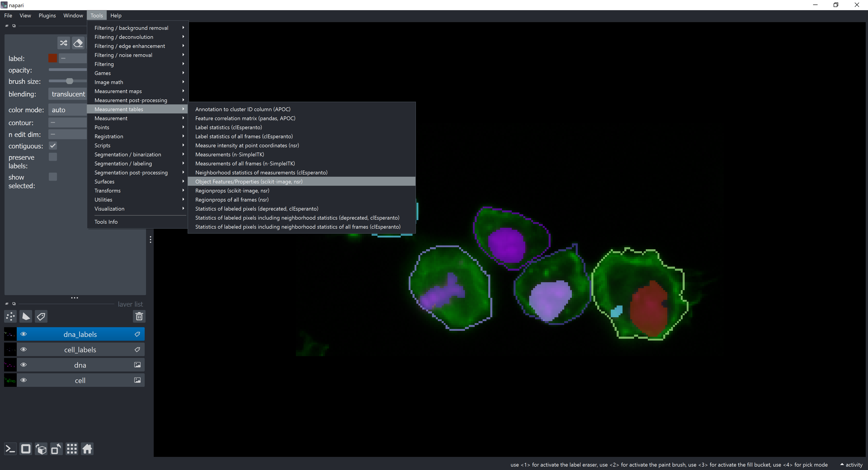Select Feature correlation matrix (pandas, APOC)
This screenshot has height=470, width=868.
tap(302, 118)
